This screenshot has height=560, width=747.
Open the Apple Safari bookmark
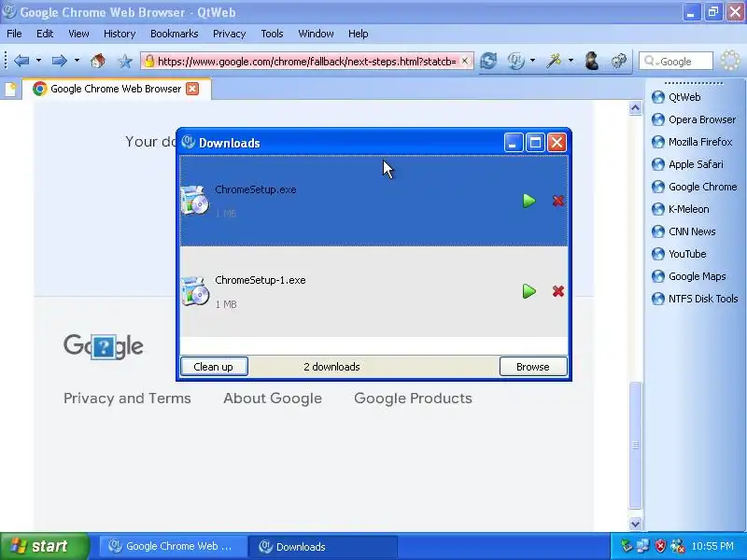687,164
